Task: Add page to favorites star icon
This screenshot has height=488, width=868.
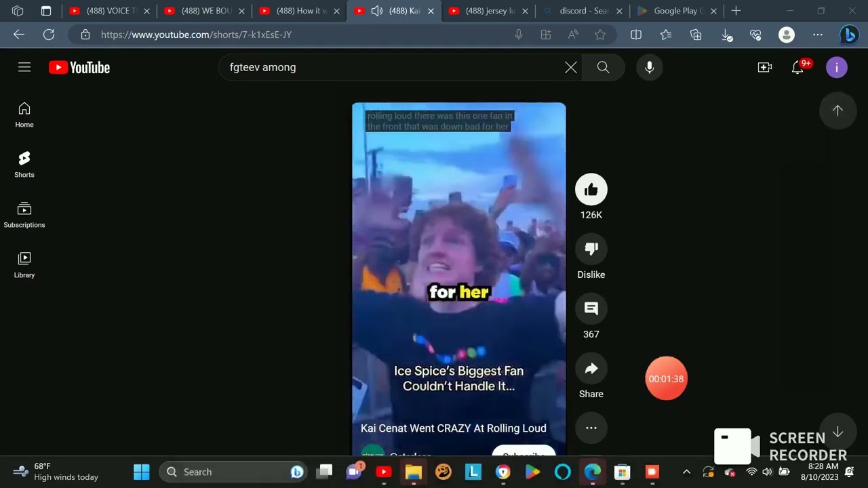Action: (x=600, y=35)
